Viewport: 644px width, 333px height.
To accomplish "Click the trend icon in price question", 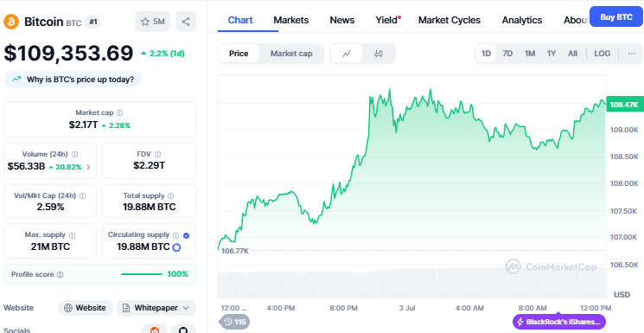I will 16,80.
